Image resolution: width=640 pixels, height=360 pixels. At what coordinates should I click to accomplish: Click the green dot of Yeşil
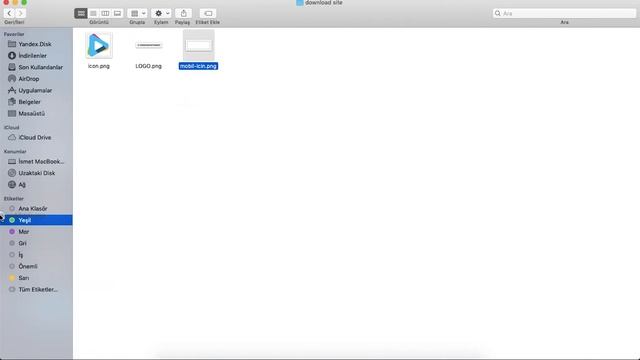12,220
